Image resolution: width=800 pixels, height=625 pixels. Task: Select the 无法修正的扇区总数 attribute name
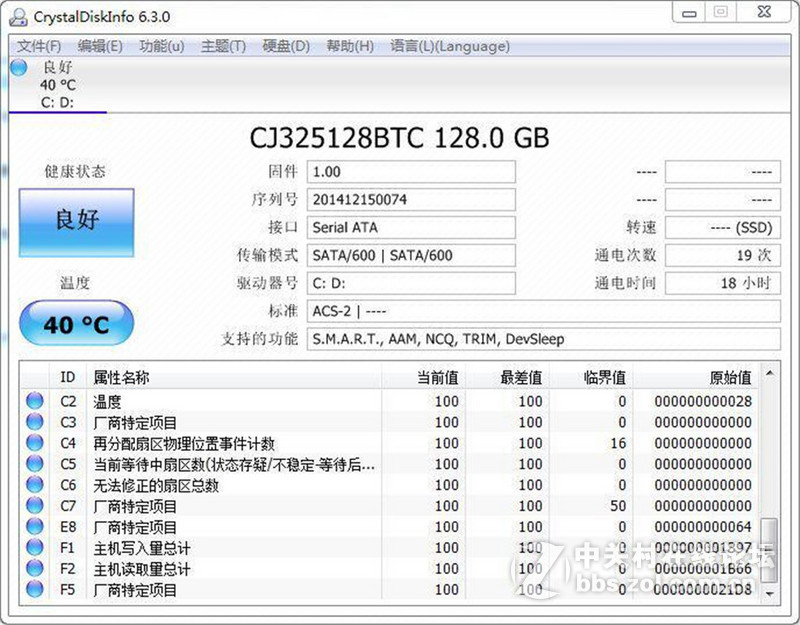(156, 485)
